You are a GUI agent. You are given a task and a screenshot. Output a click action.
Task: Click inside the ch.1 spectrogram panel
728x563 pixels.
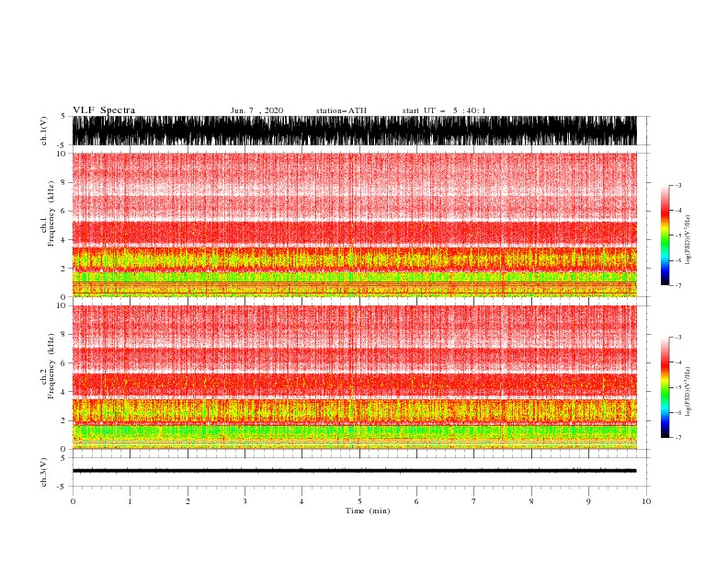[354, 224]
